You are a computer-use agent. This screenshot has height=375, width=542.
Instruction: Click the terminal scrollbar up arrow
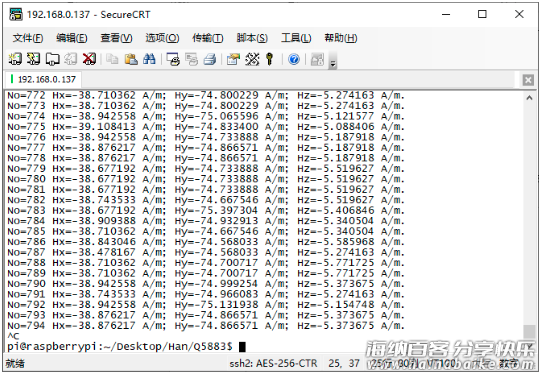point(529,98)
